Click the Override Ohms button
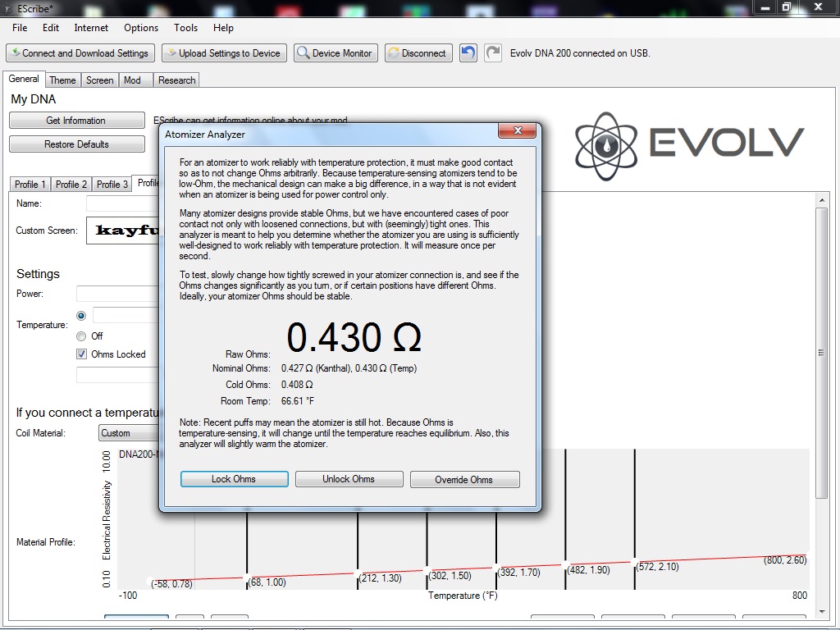Viewport: 840px width, 630px height. [464, 479]
